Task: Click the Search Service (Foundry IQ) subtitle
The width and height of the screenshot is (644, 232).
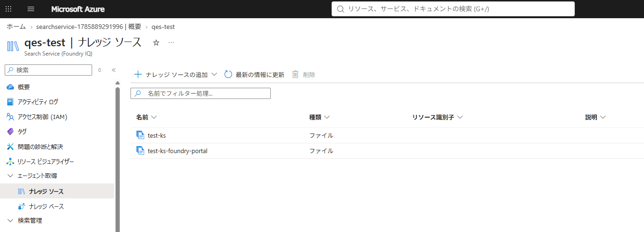Action: coord(58,54)
